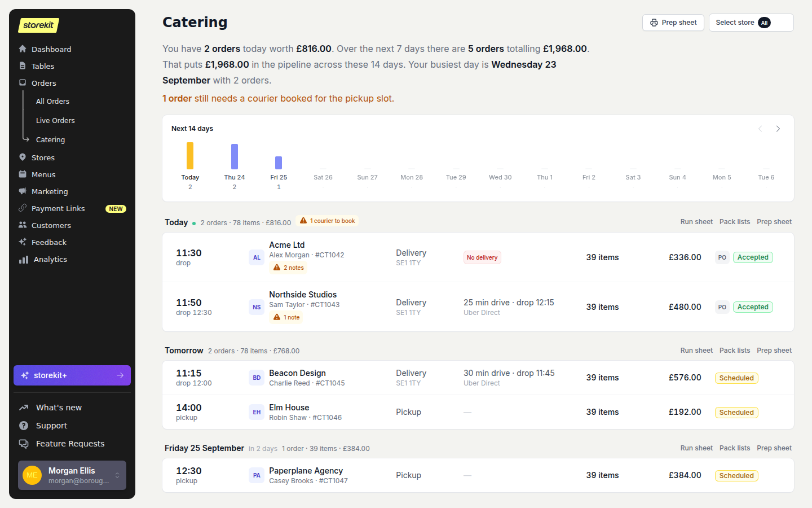Open the Beacon Design order row
This screenshot has width=812, height=508.
tap(478, 378)
